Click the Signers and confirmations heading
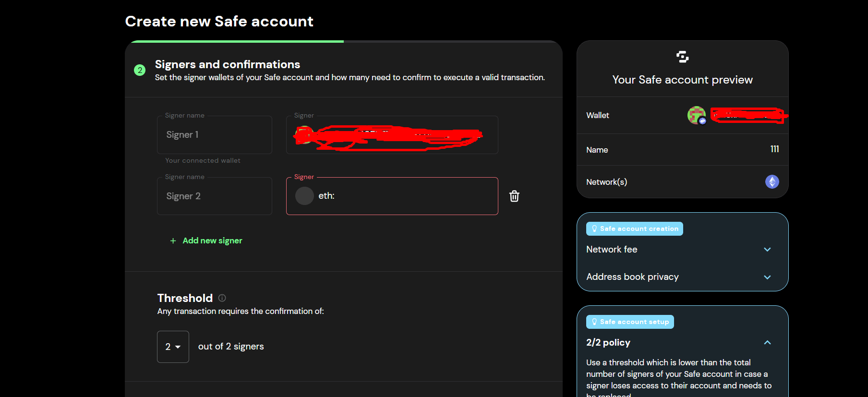The image size is (868, 397). [x=228, y=64]
